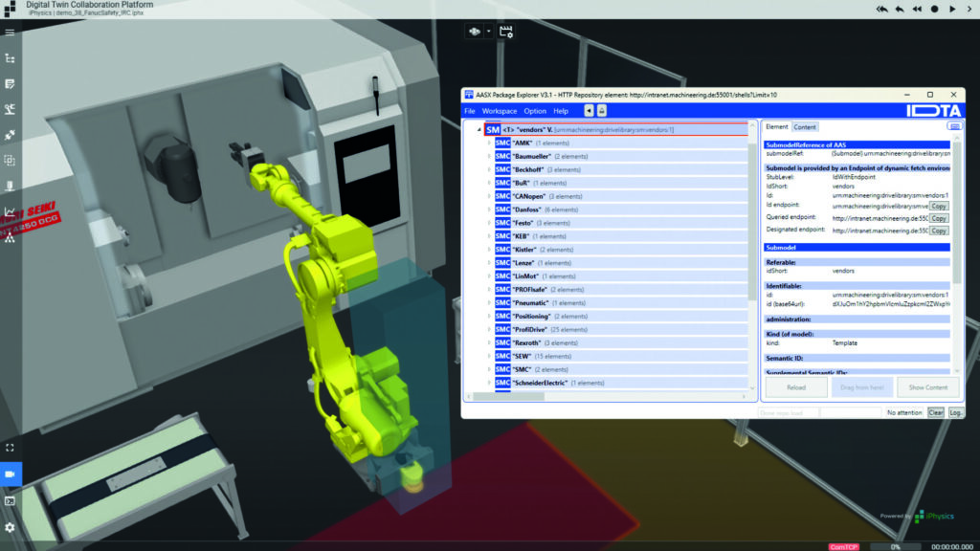Screen dimensions: 980x551
Task: Expand the 'ProfiDrive' SMC node
Action: pos(489,330)
